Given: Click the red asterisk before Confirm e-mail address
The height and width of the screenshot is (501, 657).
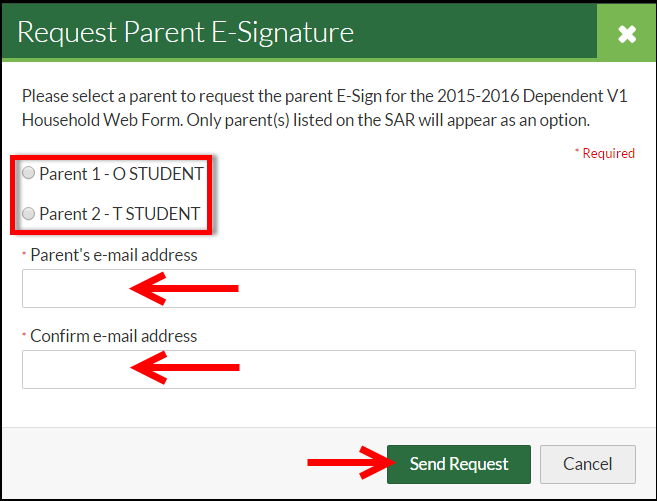Looking at the screenshot, I should click(24, 336).
